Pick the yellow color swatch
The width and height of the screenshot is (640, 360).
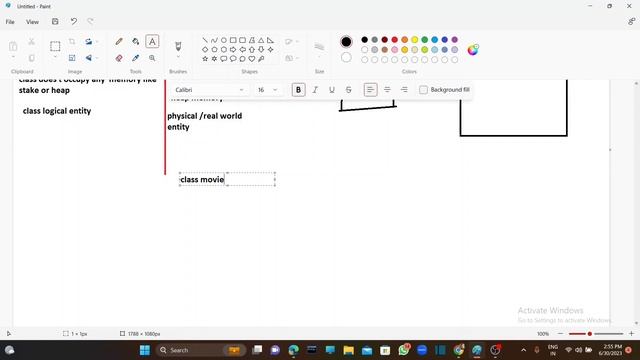[415, 40]
